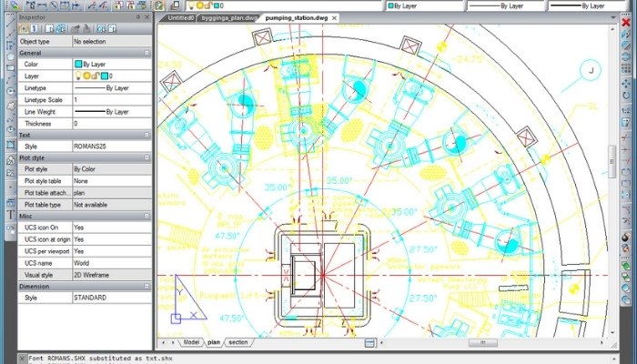Click the black sphere icon in right toolbar

pos(626,237)
